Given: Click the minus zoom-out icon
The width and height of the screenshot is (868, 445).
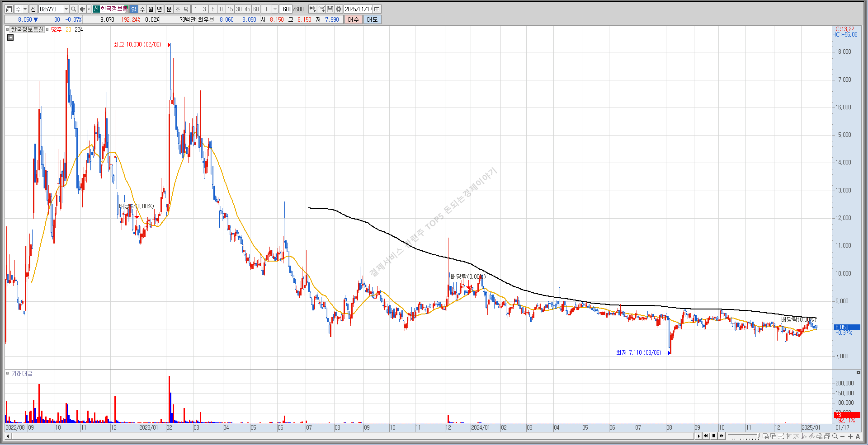Looking at the screenshot, I should [x=843, y=436].
